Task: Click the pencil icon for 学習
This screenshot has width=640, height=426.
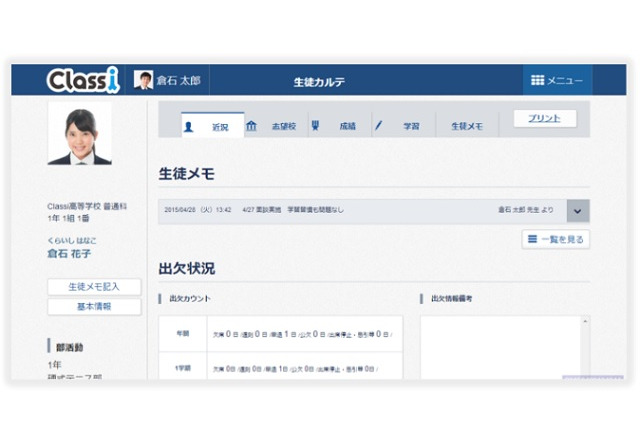Action: 378,125
